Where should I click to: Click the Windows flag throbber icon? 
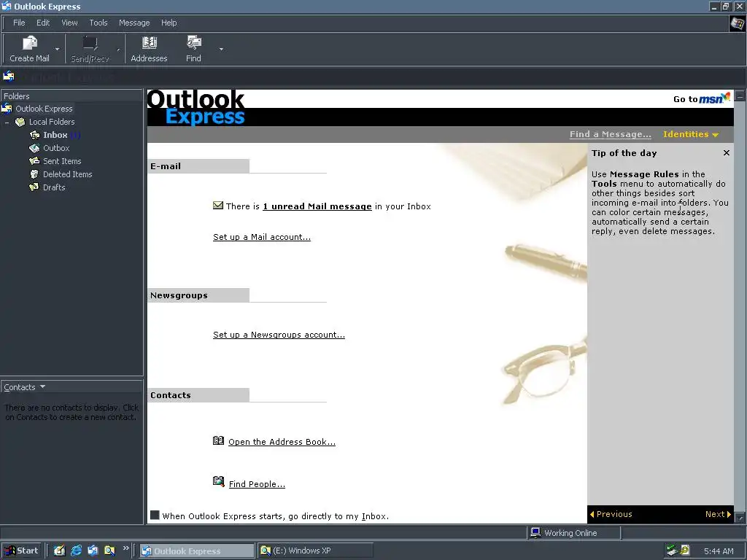737,23
